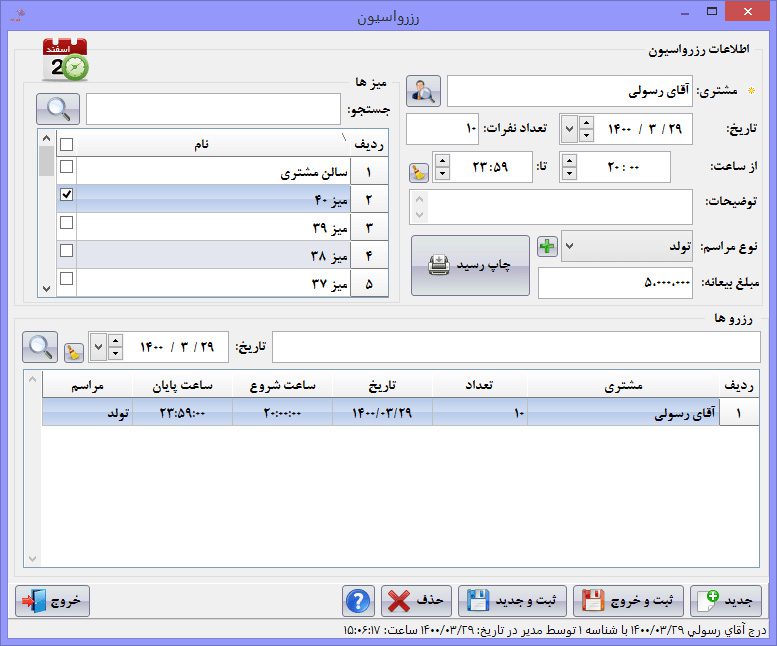
Task: Sort reservations by مراسم column header
Action: pyautogui.click(x=87, y=385)
